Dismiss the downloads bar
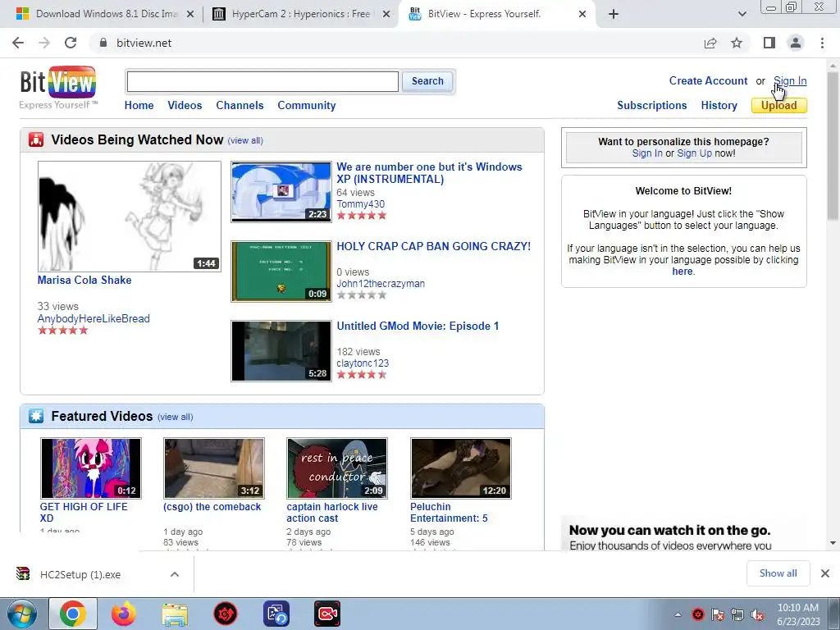This screenshot has height=630, width=840. 825,573
